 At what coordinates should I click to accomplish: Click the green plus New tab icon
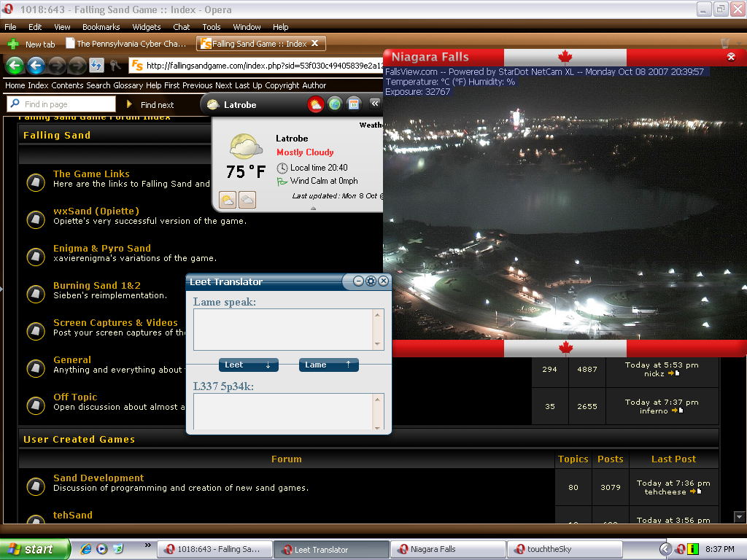[x=13, y=44]
